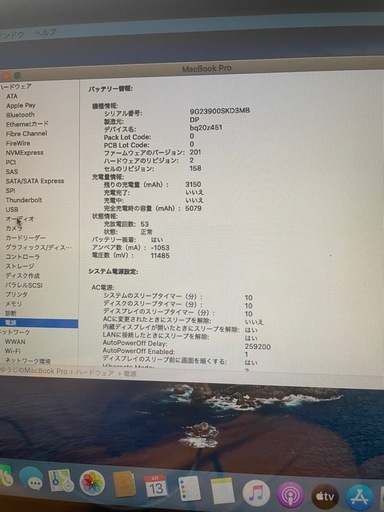The height and width of the screenshot is (512, 384).
Task: Click firmware version value 201
Action: point(195,152)
